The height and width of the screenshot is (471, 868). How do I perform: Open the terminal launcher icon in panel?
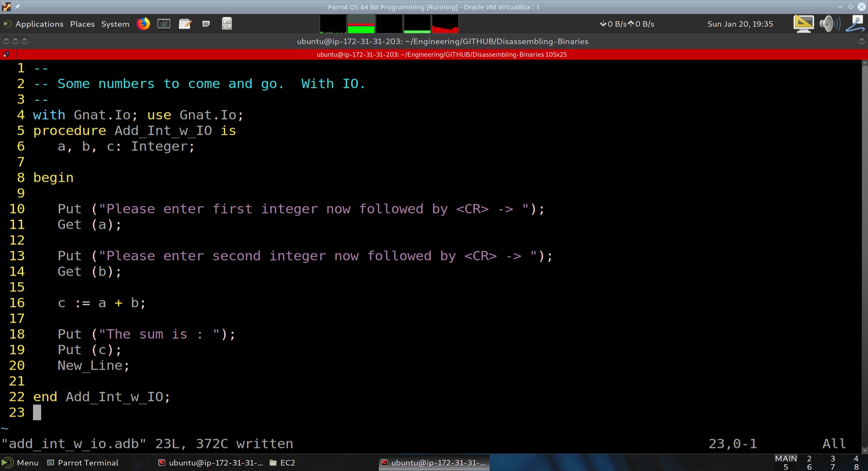pos(164,24)
